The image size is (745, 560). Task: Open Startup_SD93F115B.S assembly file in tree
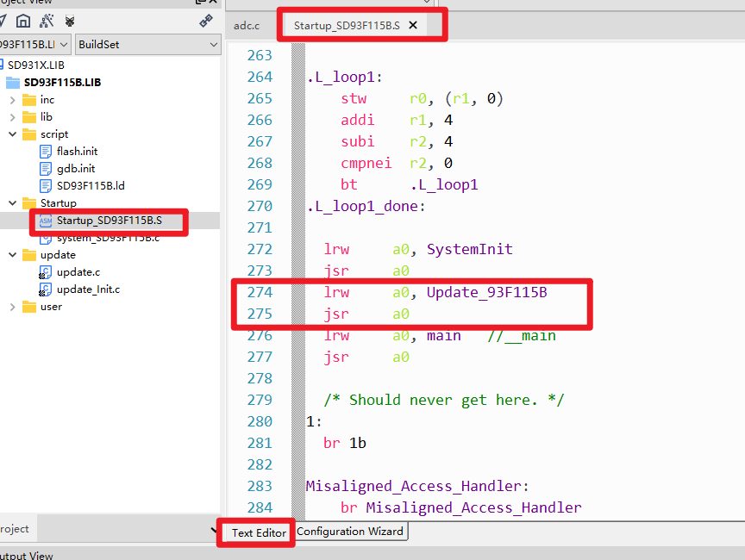pos(108,221)
